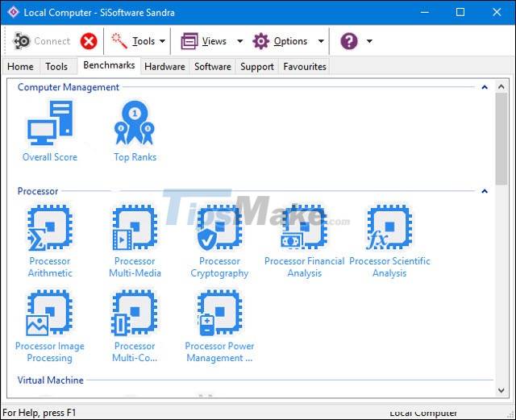Click the SiSoftware Sandra title bar logo
The height and width of the screenshot is (420, 516).
point(13,13)
